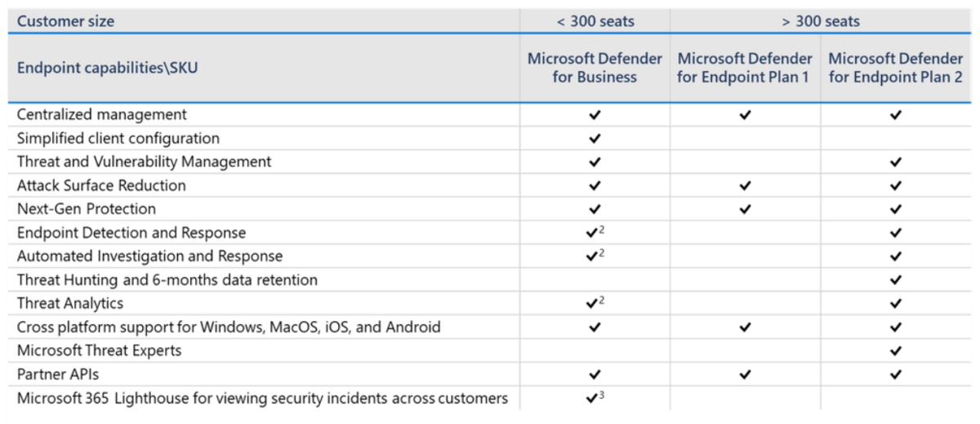The image size is (980, 424).
Task: Click Centralized management checkmark for Defender for Business
Action: pyautogui.click(x=595, y=115)
